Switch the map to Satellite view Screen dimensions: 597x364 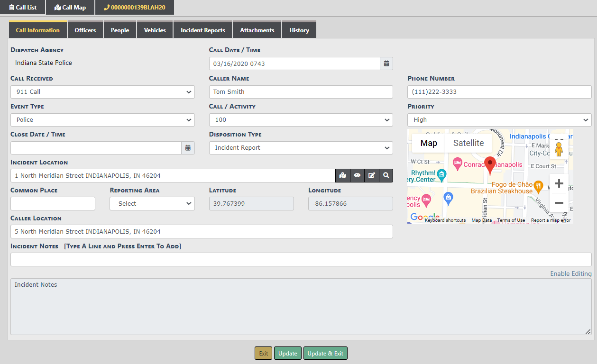(468, 143)
